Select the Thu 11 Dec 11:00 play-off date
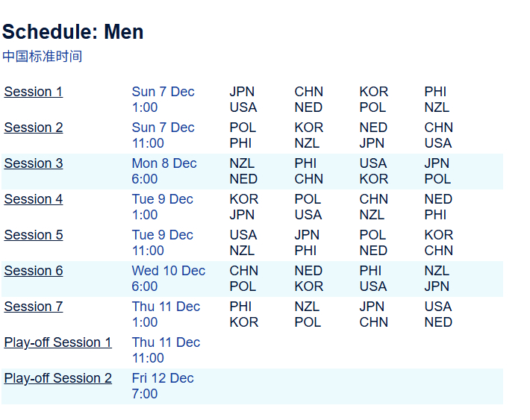Screen dimensions: 530x420 (x=166, y=350)
